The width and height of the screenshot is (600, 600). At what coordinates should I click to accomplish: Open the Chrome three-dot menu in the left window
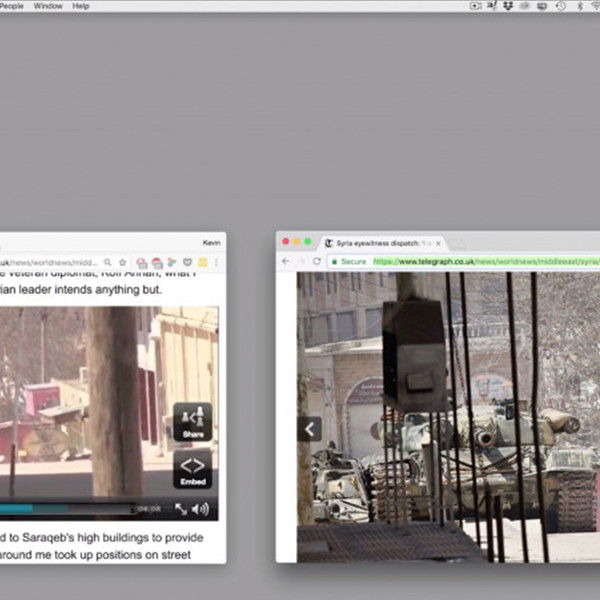pyautogui.click(x=217, y=262)
